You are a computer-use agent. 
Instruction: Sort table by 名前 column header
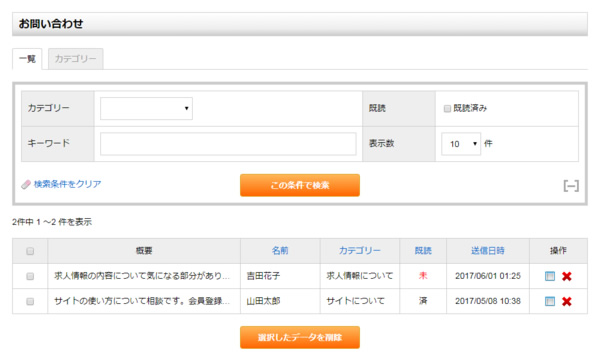tap(280, 251)
